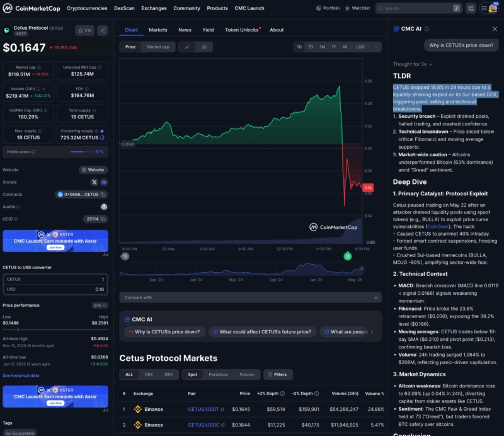Switch chart to Market cap
This screenshot has height=436, width=504.
tap(158, 47)
